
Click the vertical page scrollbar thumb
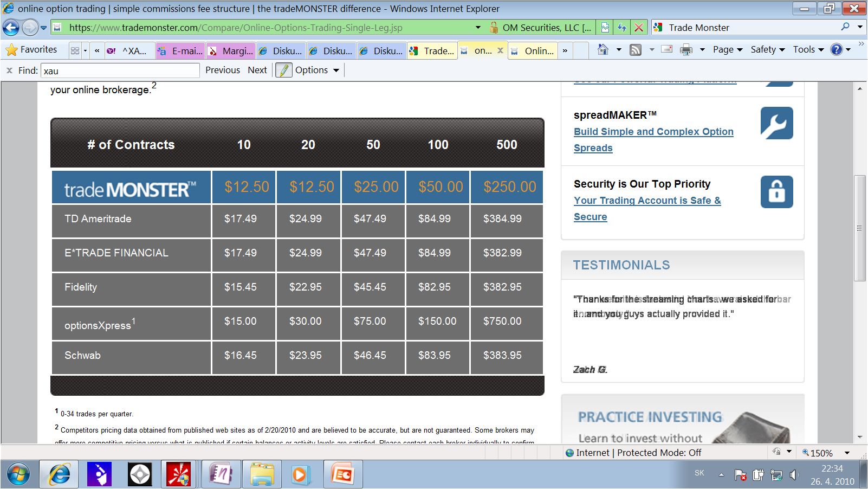859,228
